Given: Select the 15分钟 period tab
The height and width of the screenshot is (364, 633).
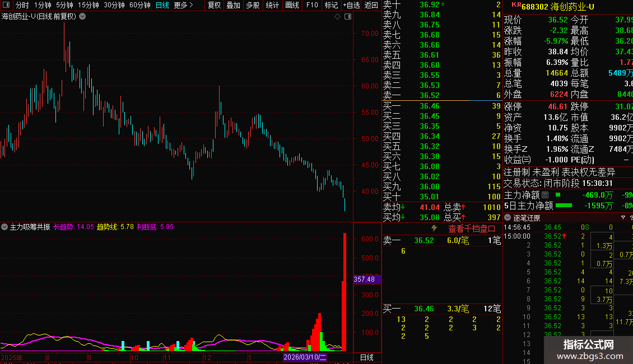Looking at the screenshot, I should [88, 5].
